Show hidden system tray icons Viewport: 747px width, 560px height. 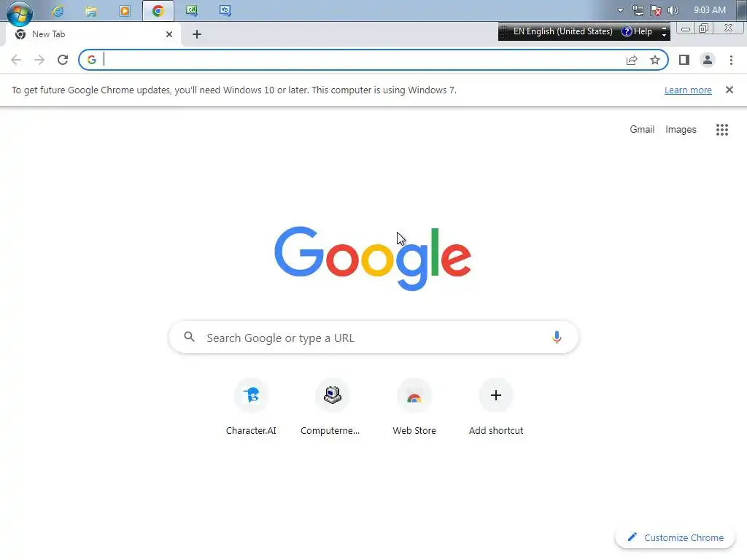[620, 10]
